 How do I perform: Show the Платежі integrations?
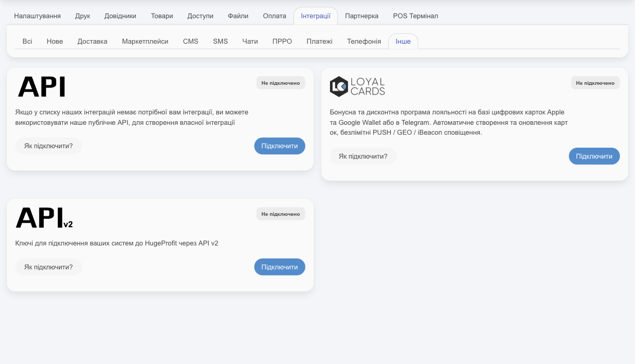(320, 42)
